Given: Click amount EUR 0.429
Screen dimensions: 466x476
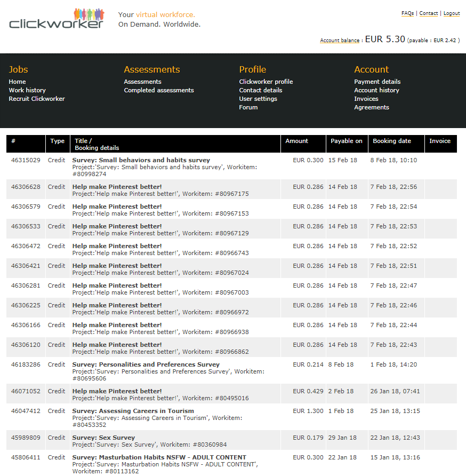Looking at the screenshot, I should 308,391.
